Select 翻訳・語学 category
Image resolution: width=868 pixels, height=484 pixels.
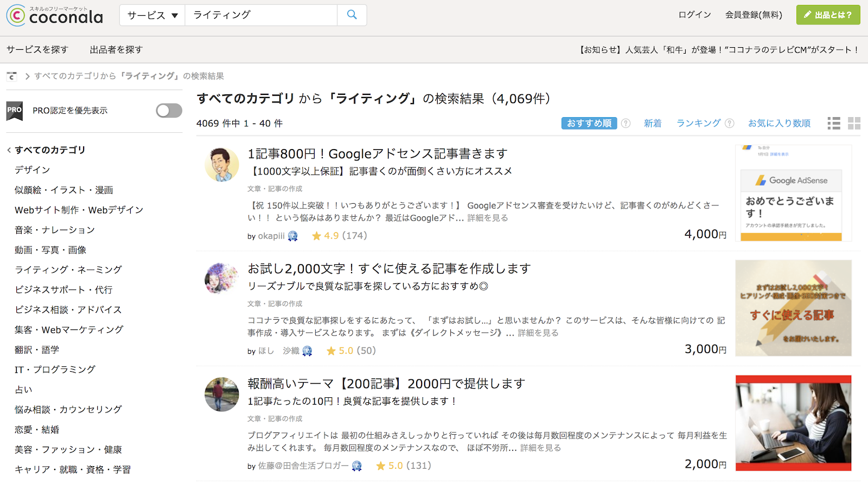[37, 350]
